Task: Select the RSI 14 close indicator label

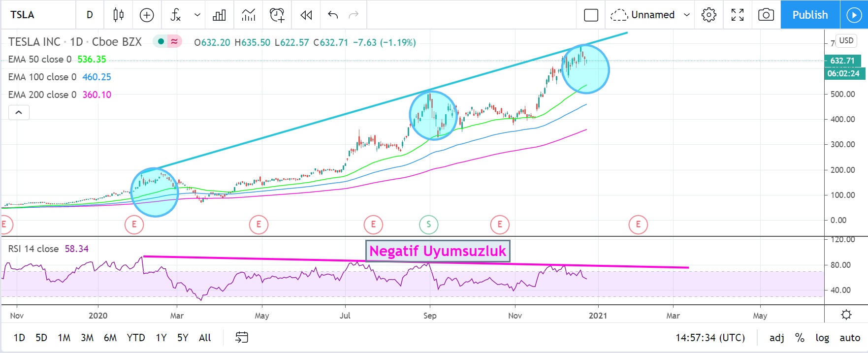Action: [x=33, y=249]
